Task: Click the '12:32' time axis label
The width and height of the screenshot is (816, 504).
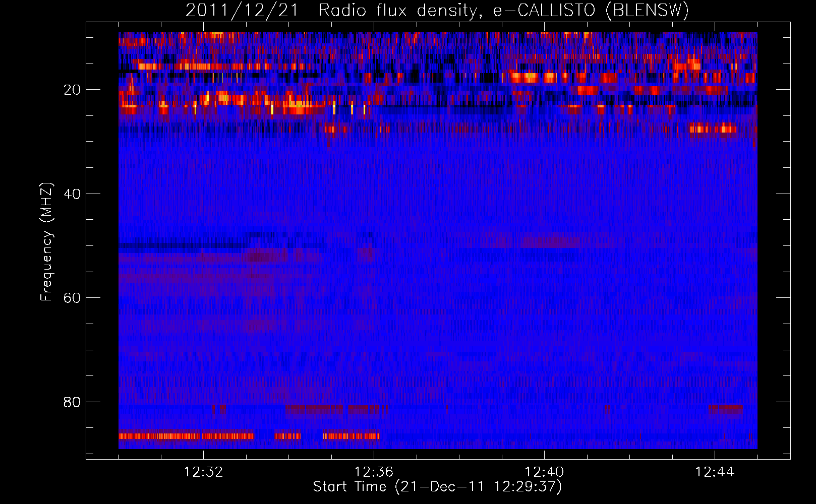Action: (x=203, y=472)
